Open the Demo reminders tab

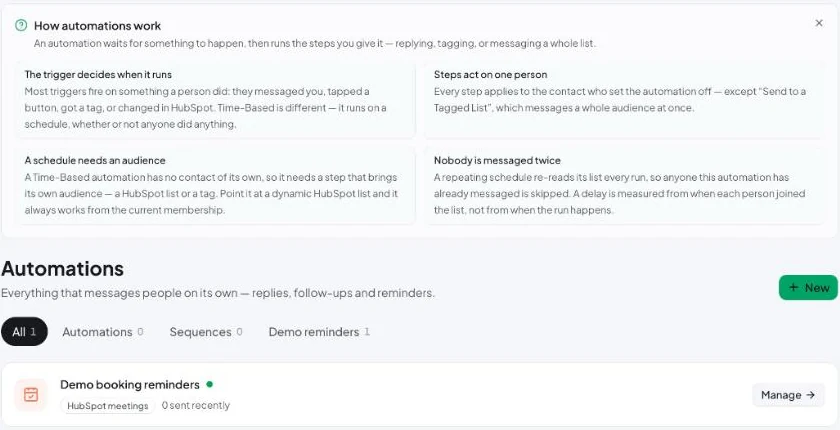(319, 331)
